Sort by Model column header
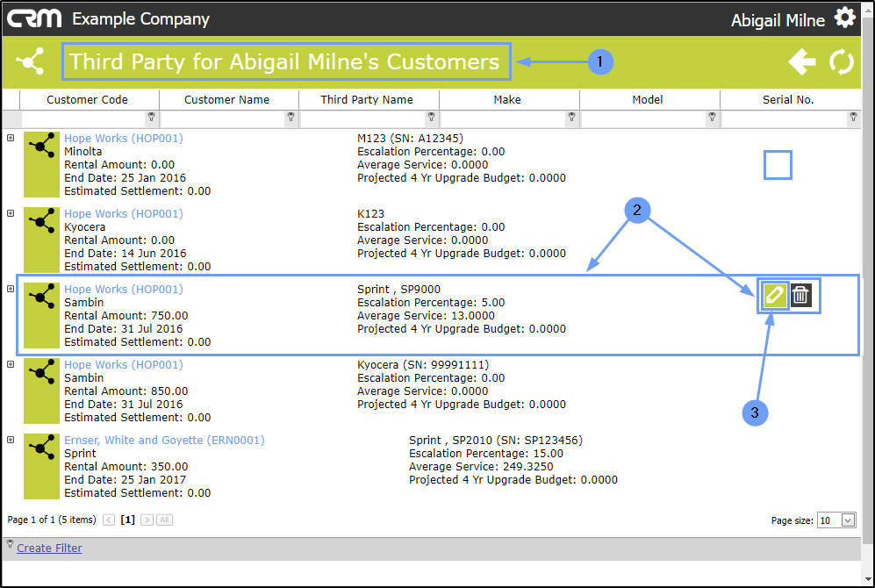 click(648, 99)
